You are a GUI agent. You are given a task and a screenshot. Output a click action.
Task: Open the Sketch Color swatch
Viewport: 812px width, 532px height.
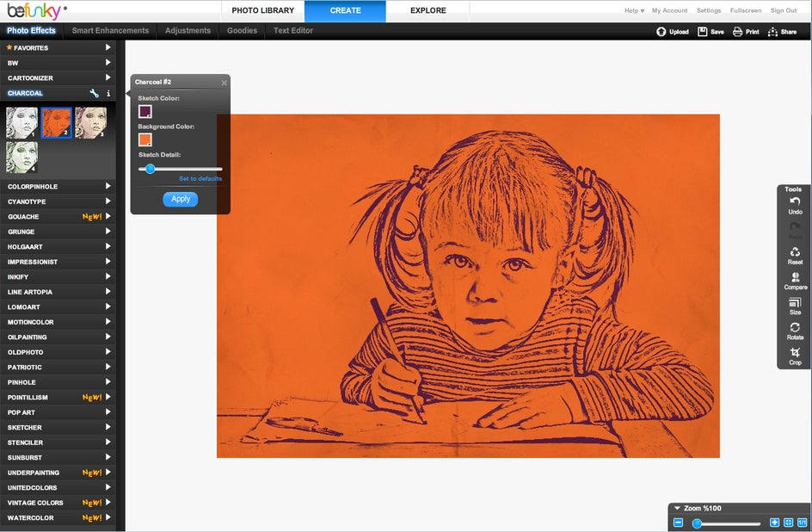(145, 111)
